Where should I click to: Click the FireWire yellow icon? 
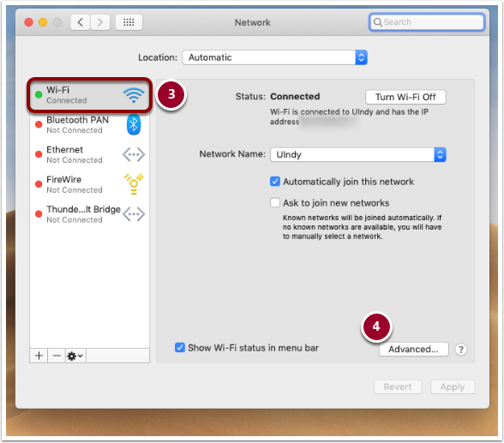click(x=134, y=184)
